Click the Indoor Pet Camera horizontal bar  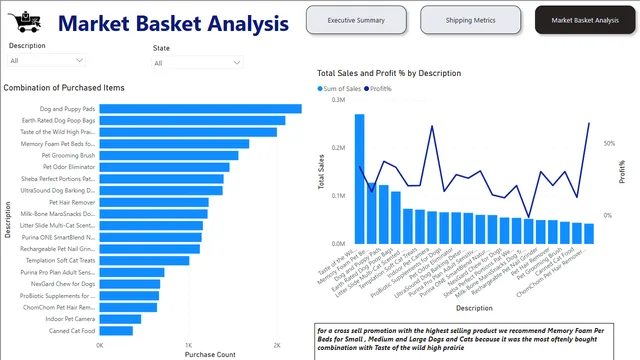[120, 319]
